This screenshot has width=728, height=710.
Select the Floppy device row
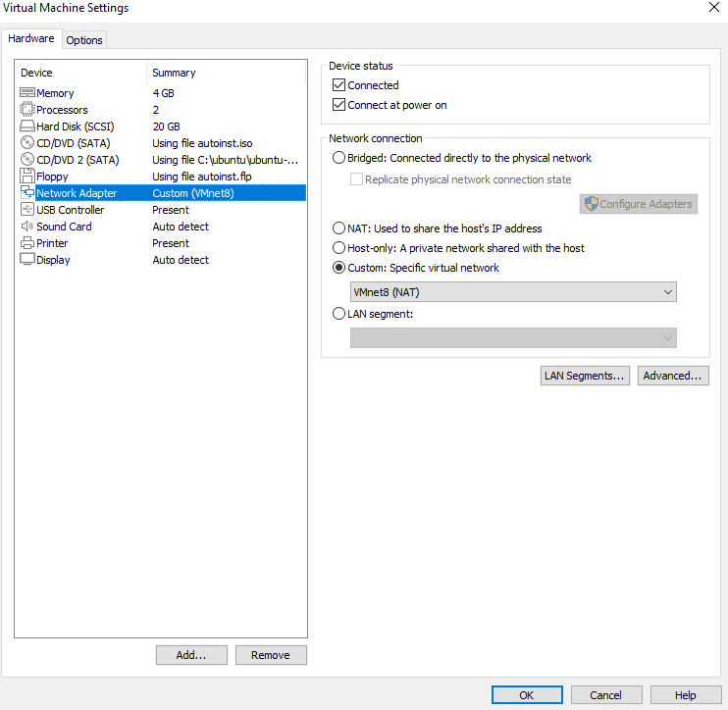coord(163,177)
